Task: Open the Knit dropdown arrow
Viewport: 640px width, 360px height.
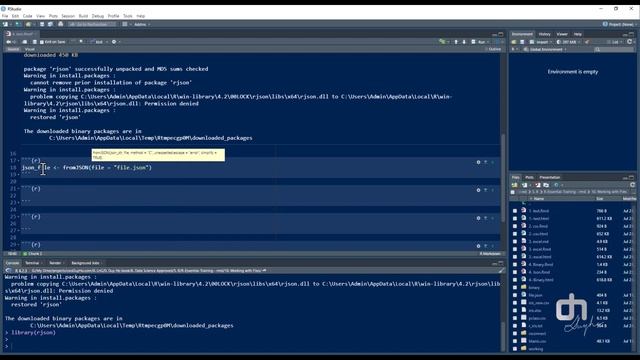Action: 107,42
